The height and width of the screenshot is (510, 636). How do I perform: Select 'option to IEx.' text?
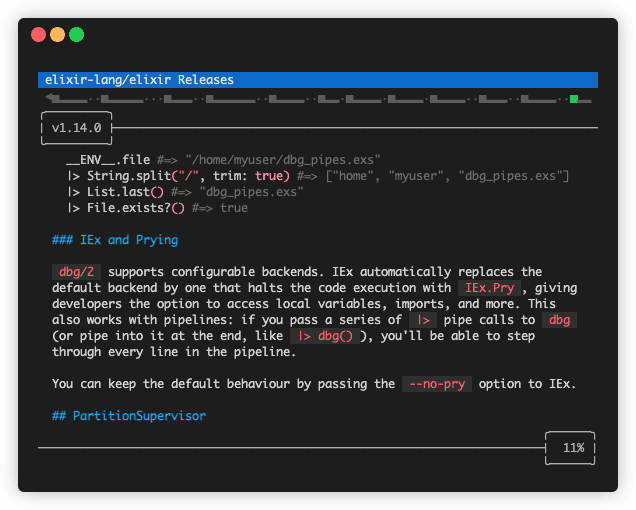point(527,384)
